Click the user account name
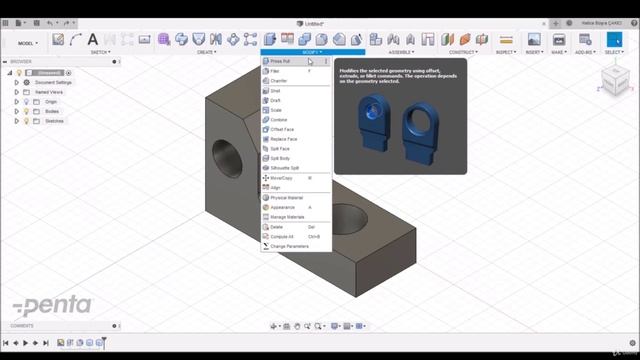Image resolution: width=640 pixels, height=360 pixels. click(602, 23)
